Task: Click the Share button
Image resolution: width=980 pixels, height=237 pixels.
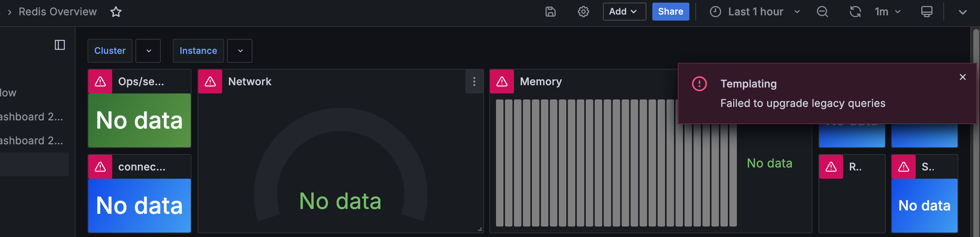Action: pos(670,12)
